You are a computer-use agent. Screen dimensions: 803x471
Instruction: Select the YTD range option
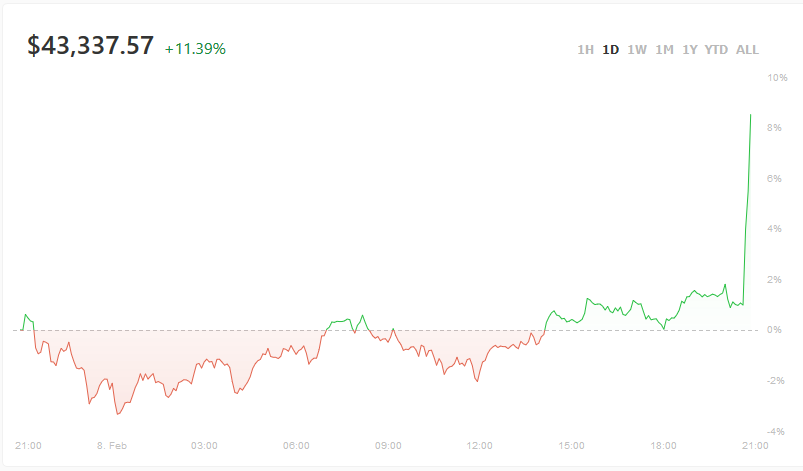[x=716, y=50]
